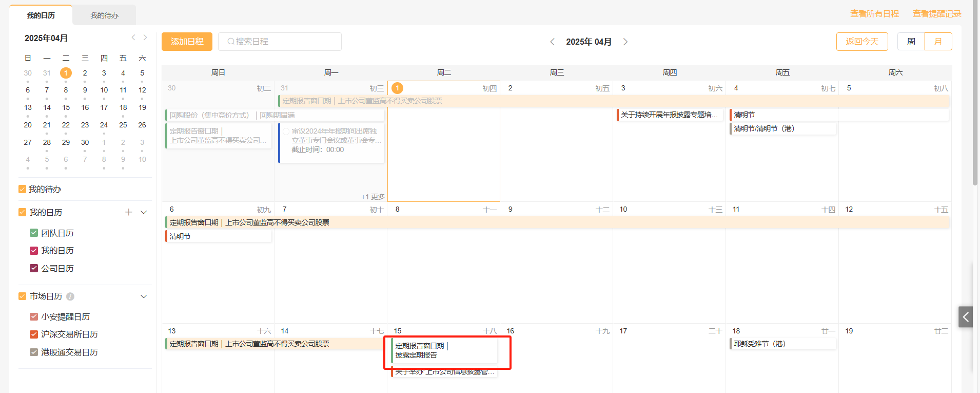
Task: Select date 30 in April mini calendar
Action: click(85, 142)
